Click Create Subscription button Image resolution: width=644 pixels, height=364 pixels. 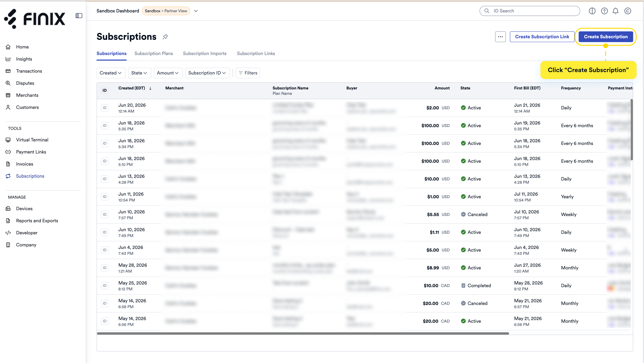tap(606, 37)
